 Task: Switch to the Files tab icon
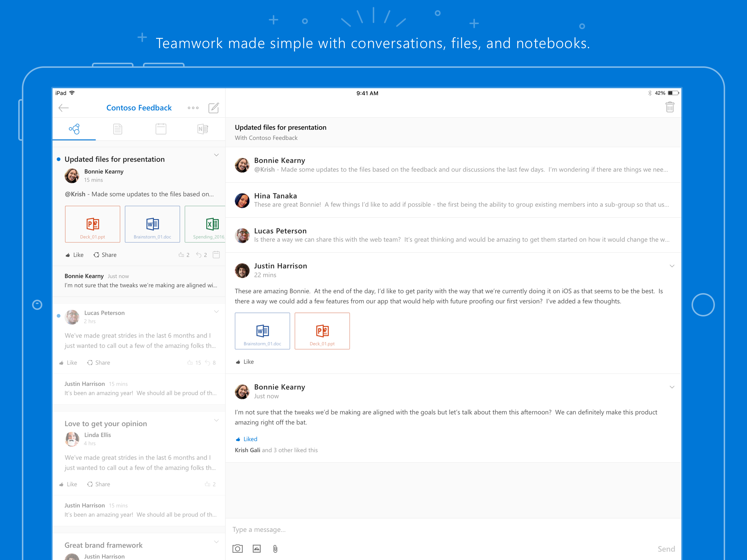point(117,129)
